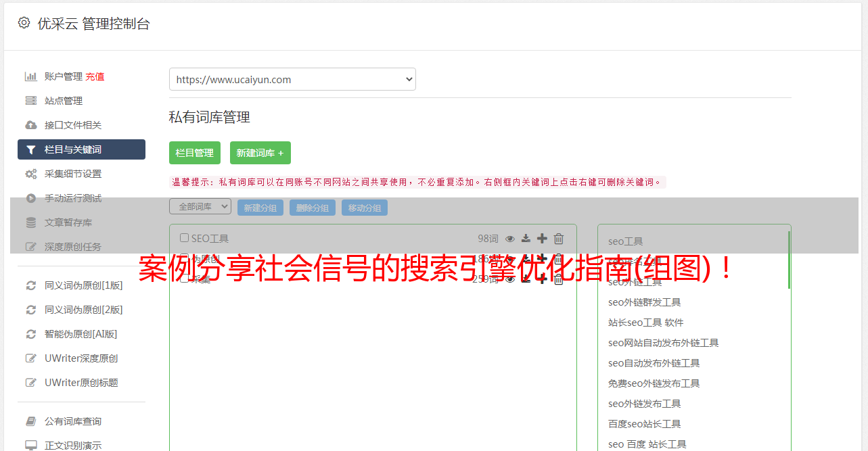Screen dimensions: 868x451
Task: Open 同义词伪原创[2版] via refresh icon
Action: coord(31,310)
